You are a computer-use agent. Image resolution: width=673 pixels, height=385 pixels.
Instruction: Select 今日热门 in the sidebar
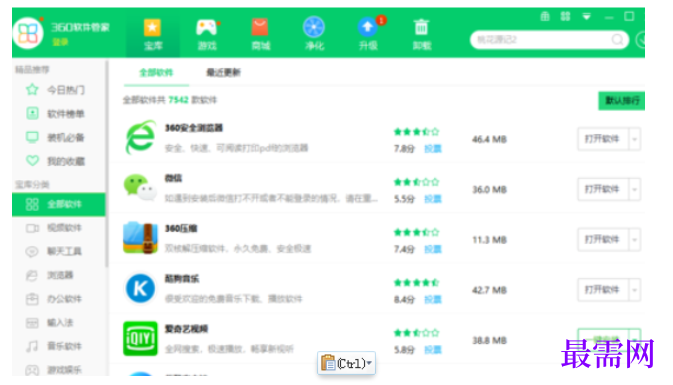[59, 90]
